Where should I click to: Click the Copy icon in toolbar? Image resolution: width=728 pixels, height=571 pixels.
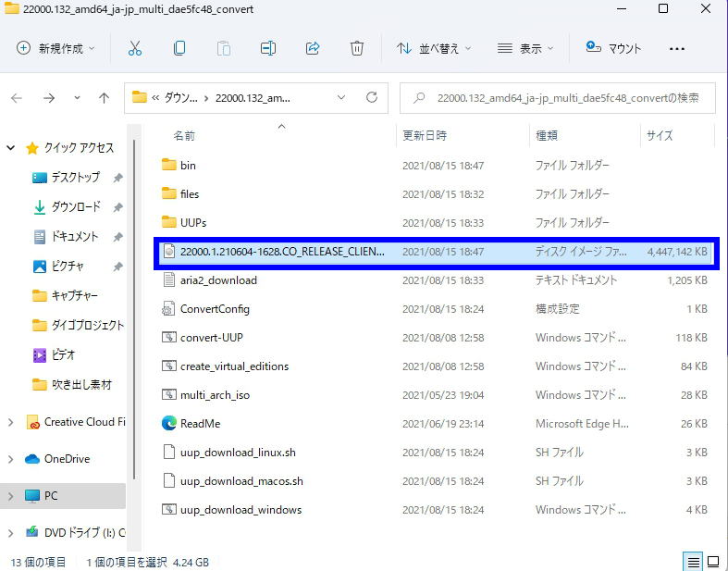click(x=179, y=48)
